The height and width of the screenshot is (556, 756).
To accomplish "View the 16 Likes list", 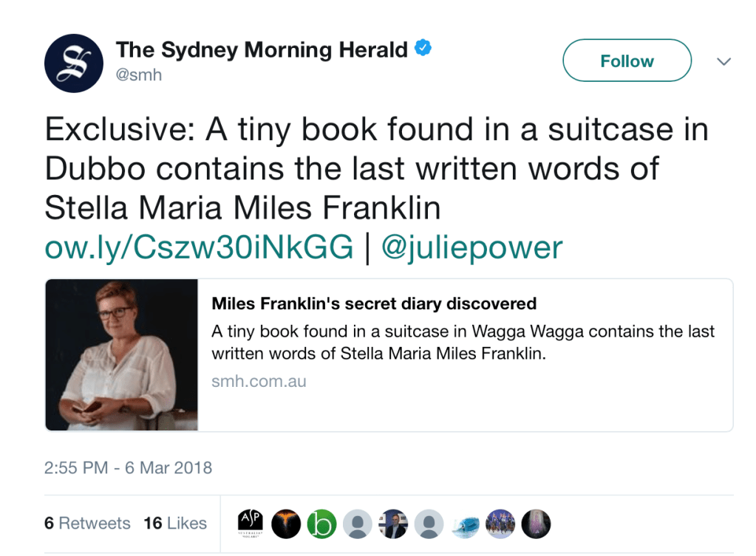I will click(175, 524).
